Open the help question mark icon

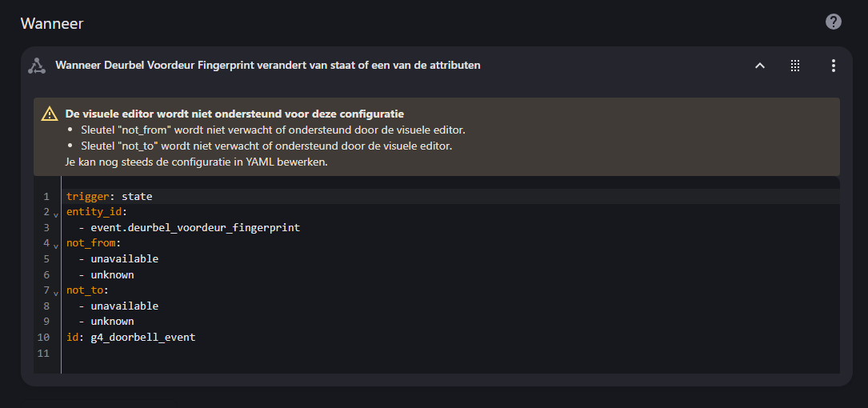click(x=833, y=22)
